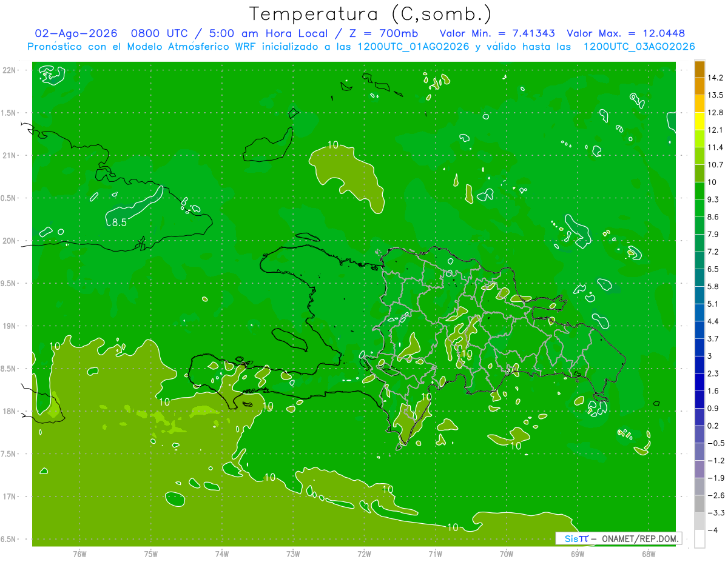
Task: Click the '21N' latitude axis label
Action: [10, 155]
